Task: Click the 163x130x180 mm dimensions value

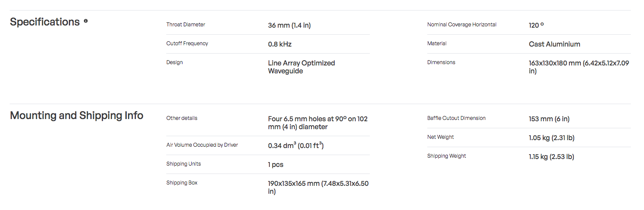Action: point(579,67)
